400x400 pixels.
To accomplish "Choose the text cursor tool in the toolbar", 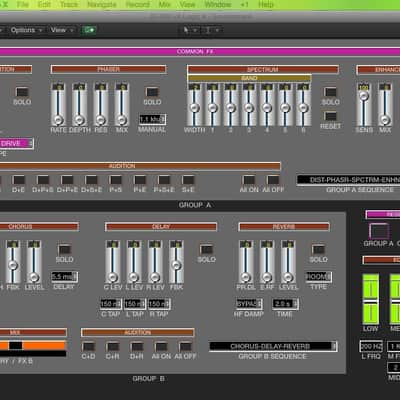I will pyautogui.click(x=208, y=30).
